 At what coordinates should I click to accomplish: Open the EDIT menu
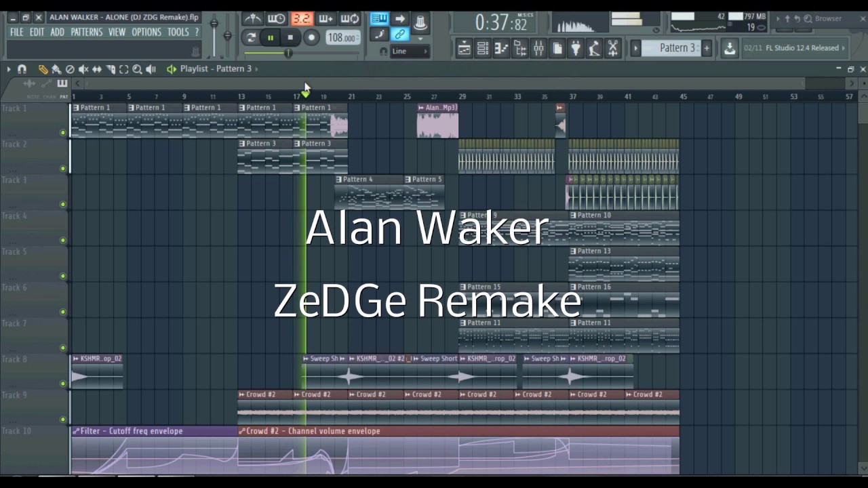(x=37, y=32)
